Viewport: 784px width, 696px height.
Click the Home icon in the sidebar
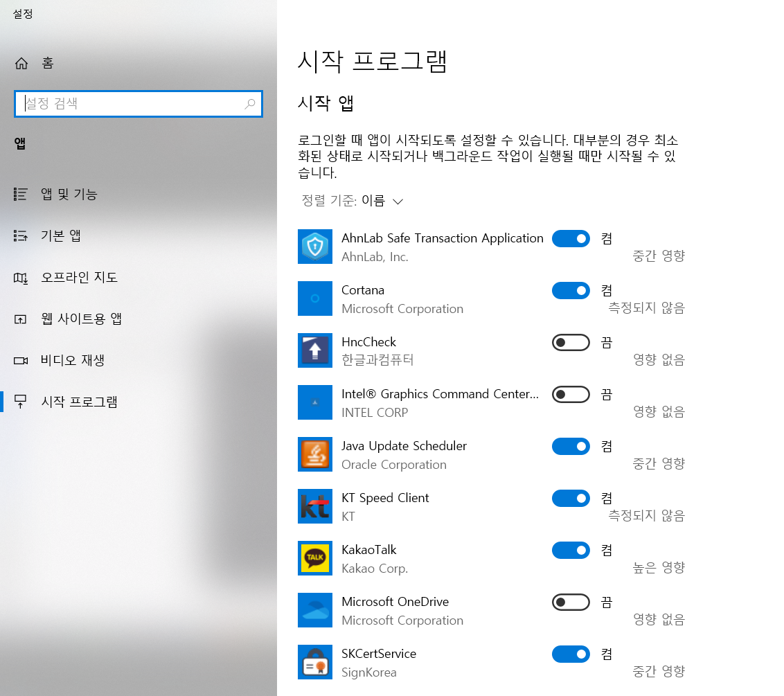21,64
